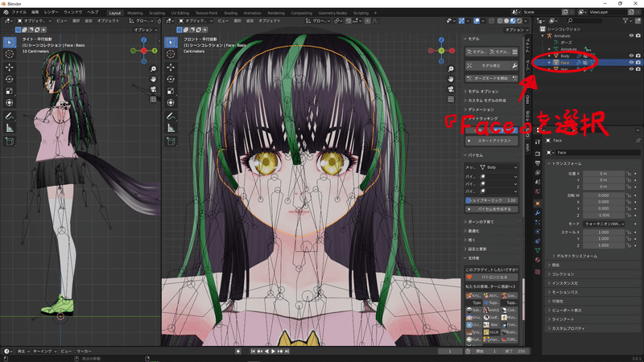Expand the デシメーション panel
Image resolution: width=644 pixels, height=362 pixels.
[481, 109]
